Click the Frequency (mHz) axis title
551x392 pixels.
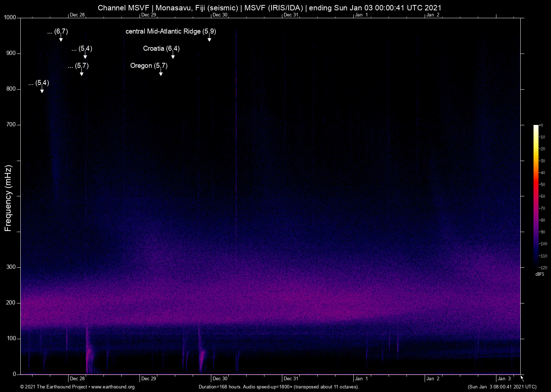tap(8, 198)
